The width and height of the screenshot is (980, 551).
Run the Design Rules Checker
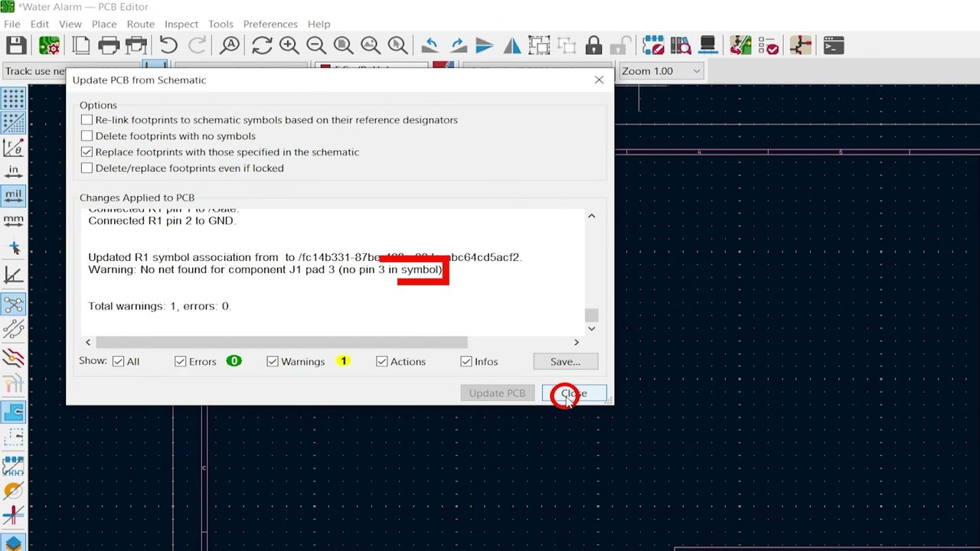(768, 46)
